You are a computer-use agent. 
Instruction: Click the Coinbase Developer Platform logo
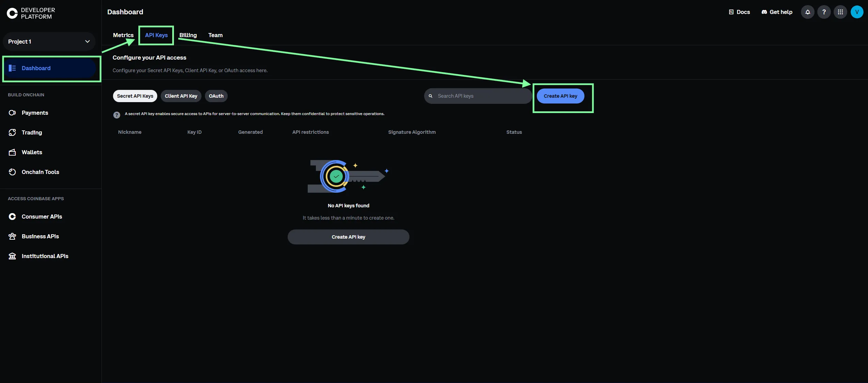click(x=31, y=13)
